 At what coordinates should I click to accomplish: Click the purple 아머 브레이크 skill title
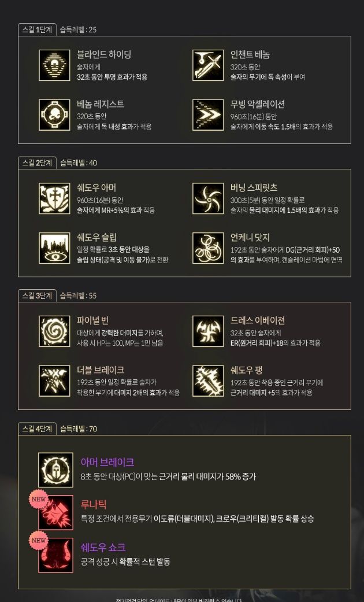(107, 462)
